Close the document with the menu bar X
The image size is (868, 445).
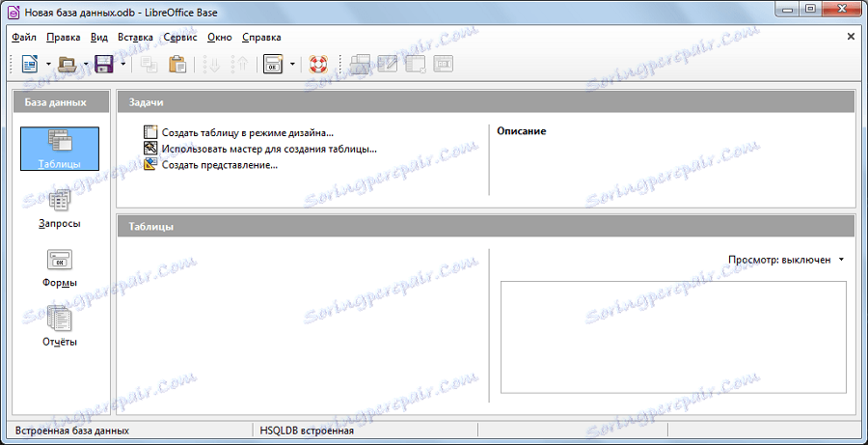[x=851, y=37]
